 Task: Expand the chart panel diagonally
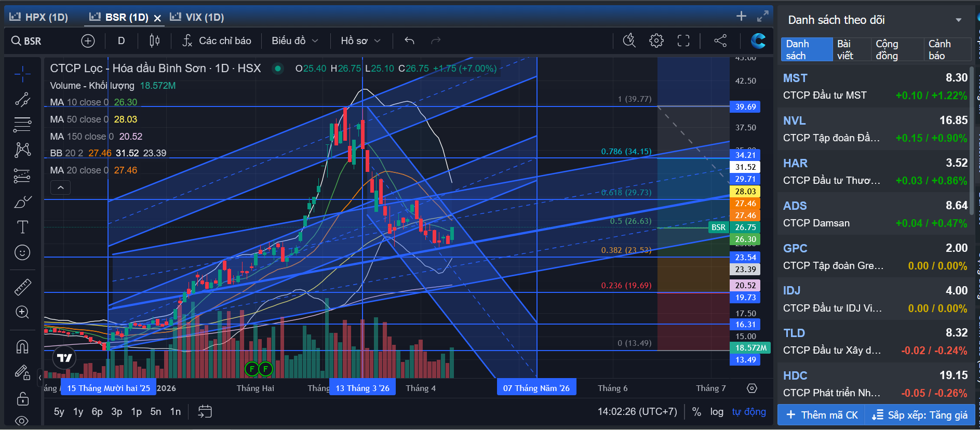tap(762, 16)
